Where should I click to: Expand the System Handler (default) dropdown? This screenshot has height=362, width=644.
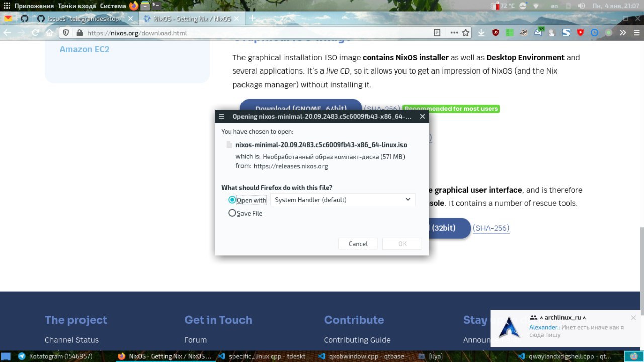[343, 200]
